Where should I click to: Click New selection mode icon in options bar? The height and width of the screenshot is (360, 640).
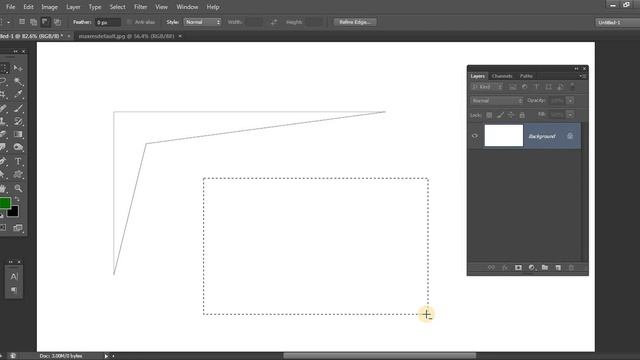click(x=22, y=22)
